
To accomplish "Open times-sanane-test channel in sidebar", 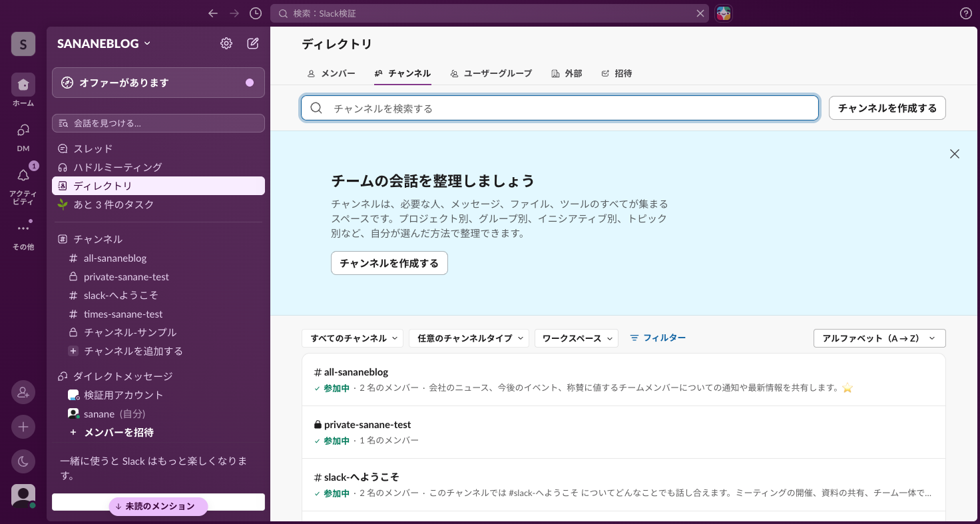I will click(x=158, y=314).
